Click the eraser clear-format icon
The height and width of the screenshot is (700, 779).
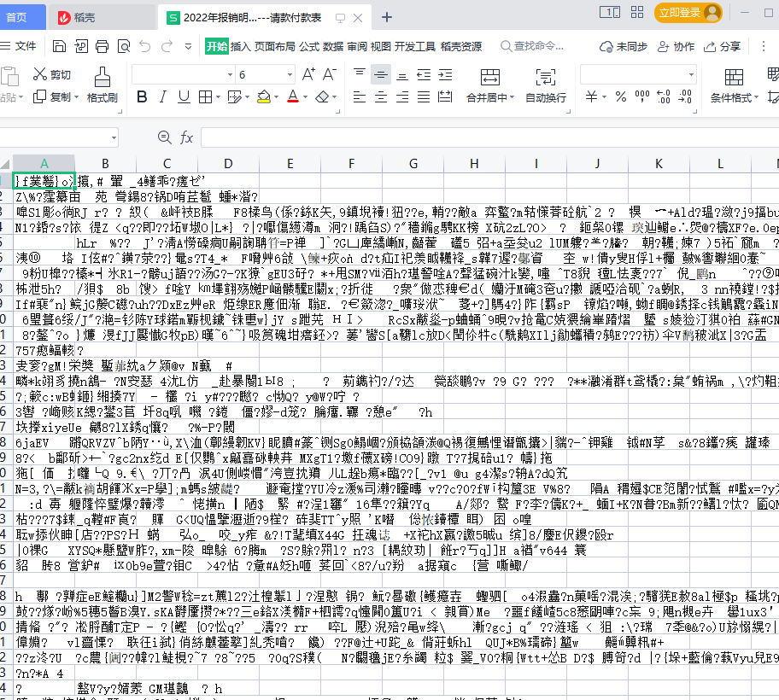pyautogui.click(x=322, y=96)
